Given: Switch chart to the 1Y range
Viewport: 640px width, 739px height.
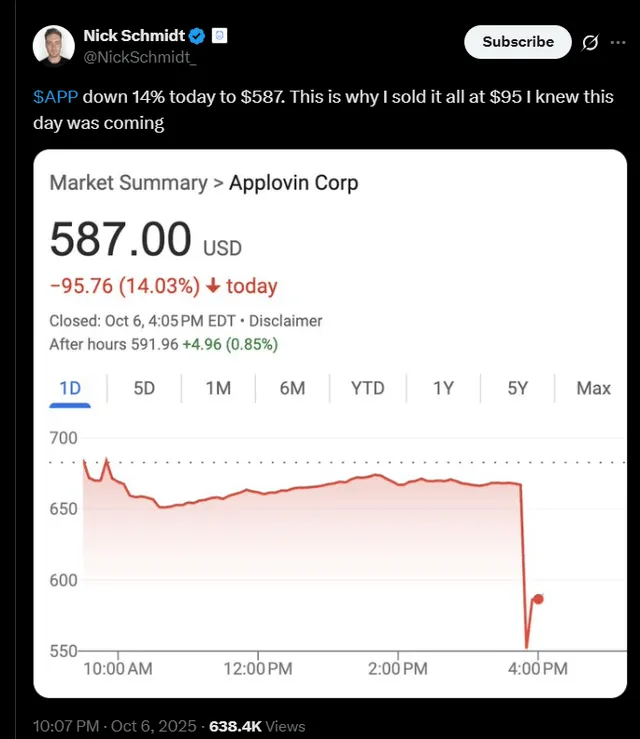Looking at the screenshot, I should tap(443, 389).
